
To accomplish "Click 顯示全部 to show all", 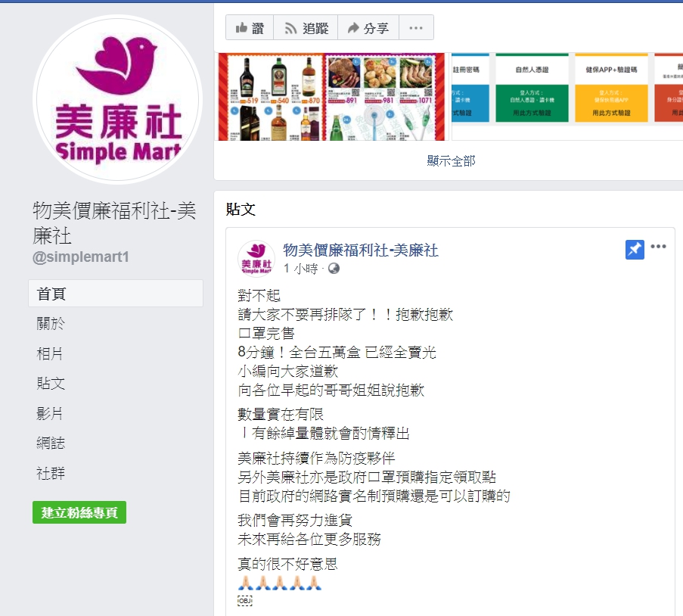I will pyautogui.click(x=451, y=161).
